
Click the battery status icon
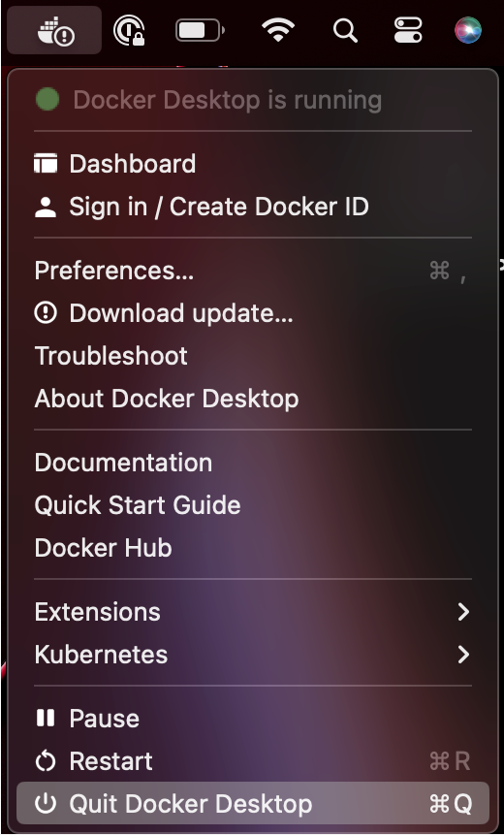pyautogui.click(x=200, y=30)
